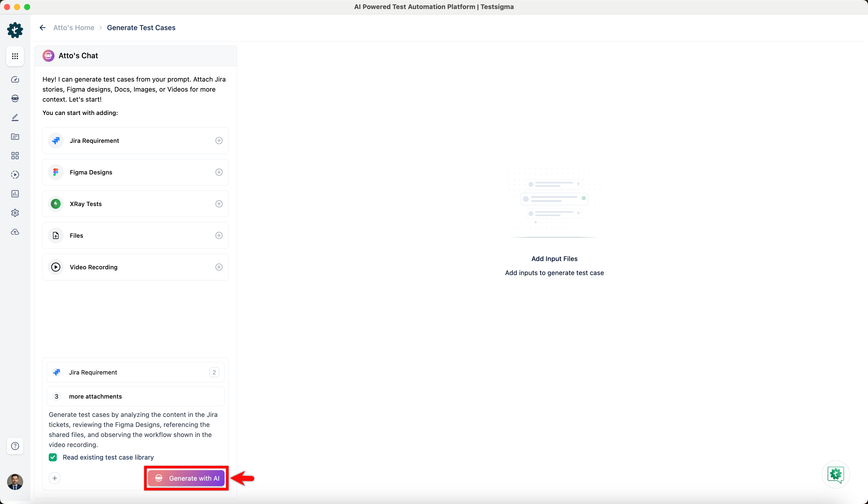Click the back arrow in header
The width and height of the screenshot is (868, 504).
click(43, 28)
